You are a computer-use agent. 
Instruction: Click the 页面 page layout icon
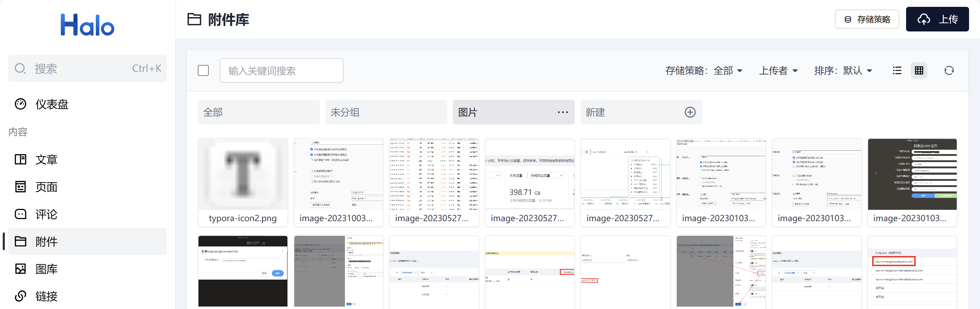[x=21, y=187]
